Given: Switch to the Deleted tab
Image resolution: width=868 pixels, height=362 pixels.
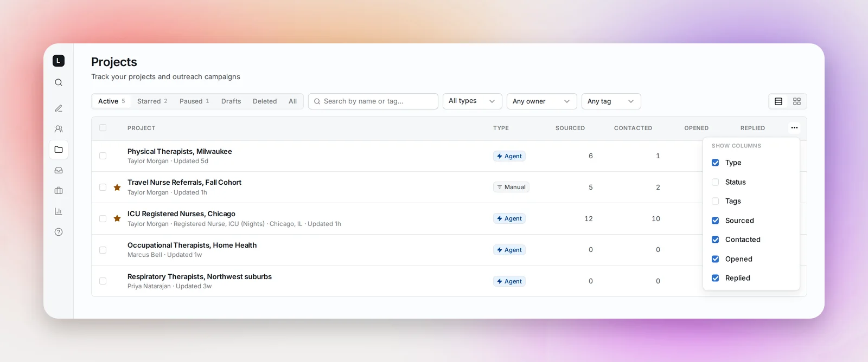Looking at the screenshot, I should (x=265, y=101).
